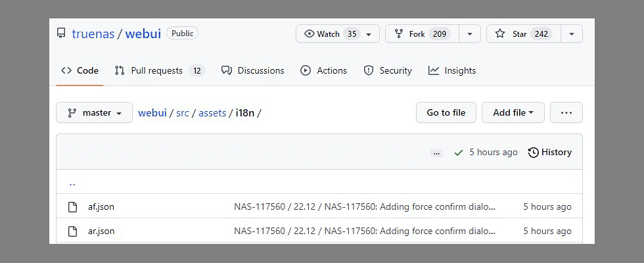Open the three-dot more options button
Screen dimensions: 644x263
click(x=566, y=112)
